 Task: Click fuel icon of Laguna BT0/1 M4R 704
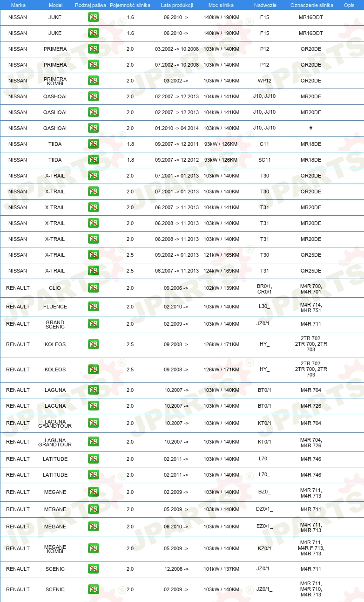coord(93,390)
